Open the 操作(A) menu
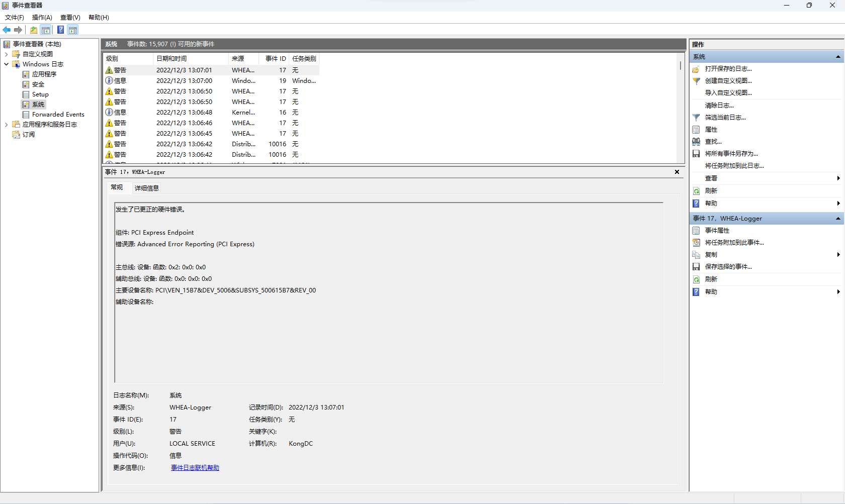 click(42, 18)
